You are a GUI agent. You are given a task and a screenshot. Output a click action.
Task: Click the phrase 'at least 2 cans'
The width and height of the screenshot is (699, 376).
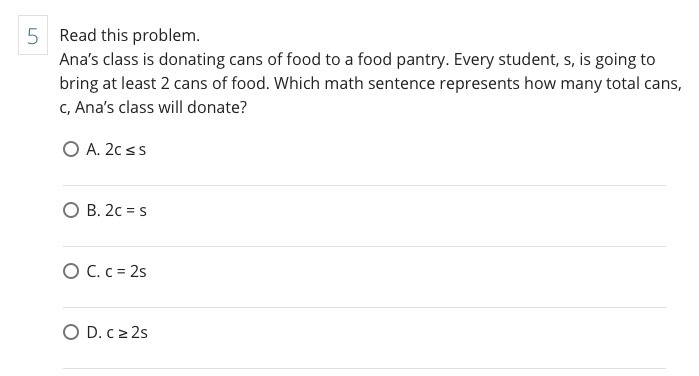tap(154, 84)
